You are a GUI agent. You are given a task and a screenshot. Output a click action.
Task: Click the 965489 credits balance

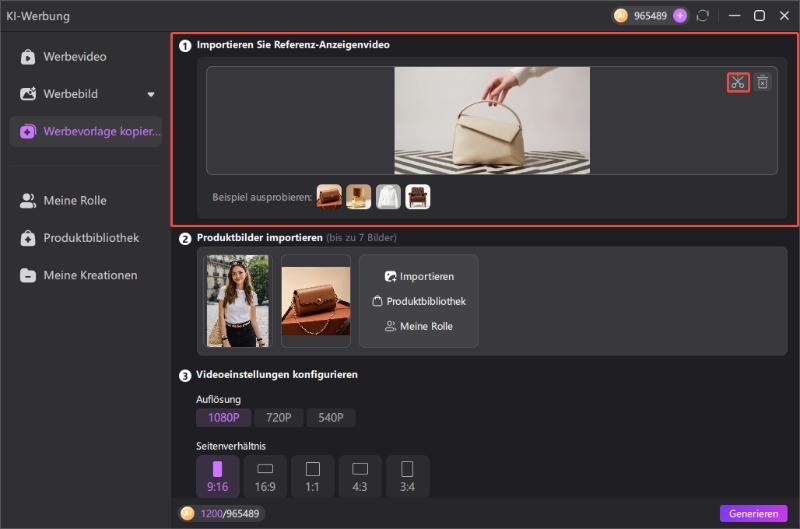650,16
